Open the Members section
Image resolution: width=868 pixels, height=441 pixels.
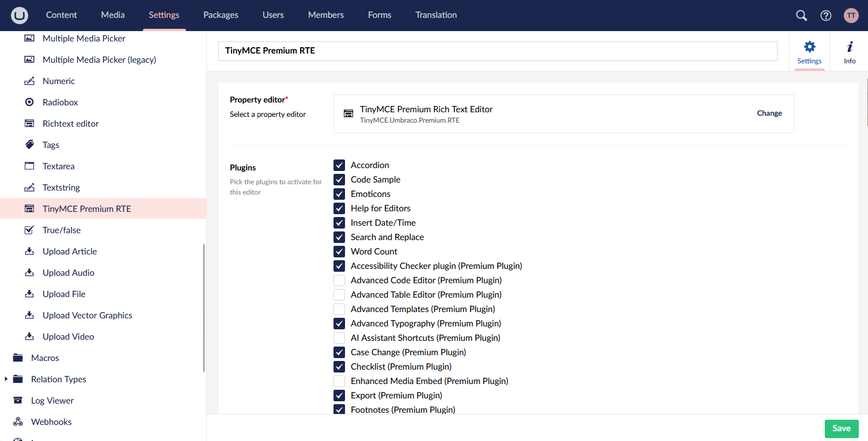pyautogui.click(x=326, y=15)
